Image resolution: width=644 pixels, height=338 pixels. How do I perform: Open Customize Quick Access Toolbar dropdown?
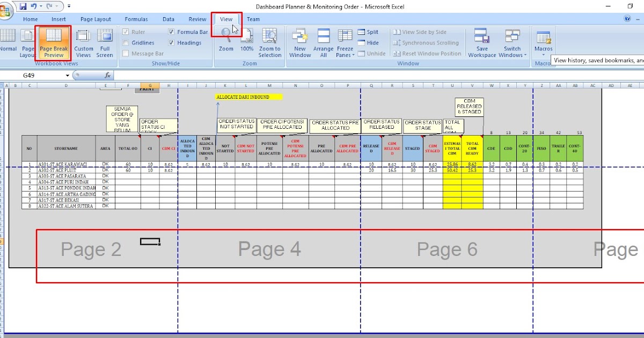pos(70,7)
